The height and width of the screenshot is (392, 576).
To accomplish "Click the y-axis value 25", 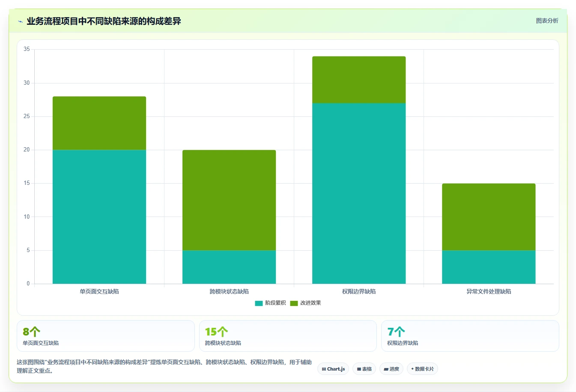I will coord(27,116).
